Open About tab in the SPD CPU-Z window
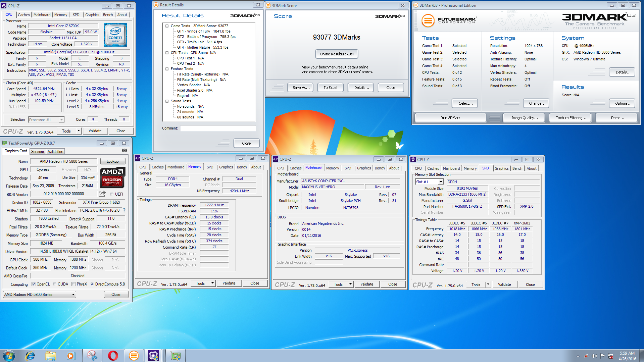This screenshot has width=644, height=362. (532, 168)
